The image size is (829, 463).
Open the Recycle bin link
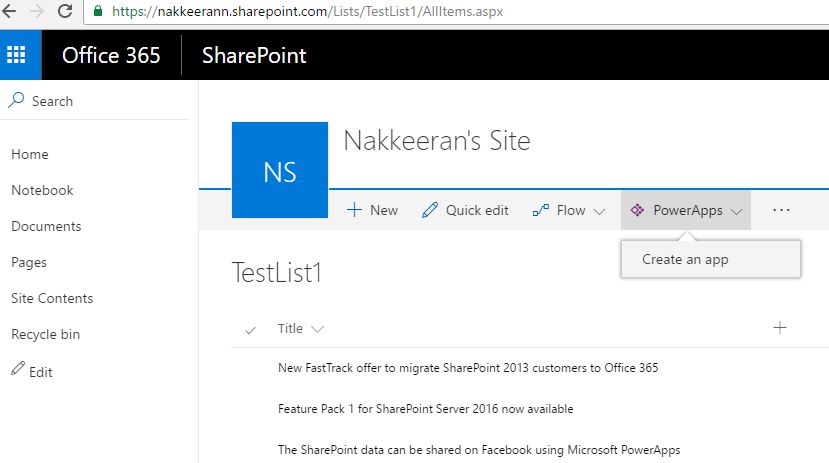tap(45, 334)
